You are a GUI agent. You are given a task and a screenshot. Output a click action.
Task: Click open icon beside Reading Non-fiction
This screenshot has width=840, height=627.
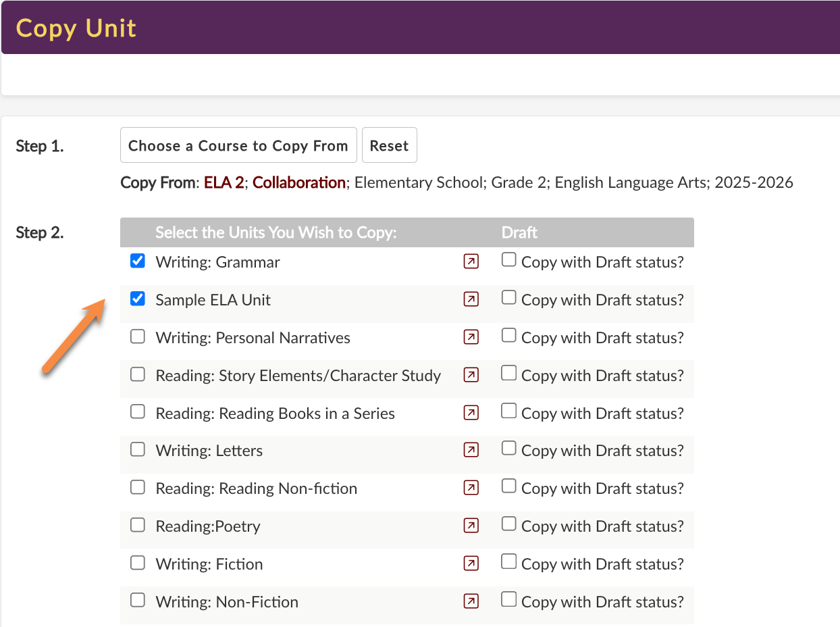point(471,488)
